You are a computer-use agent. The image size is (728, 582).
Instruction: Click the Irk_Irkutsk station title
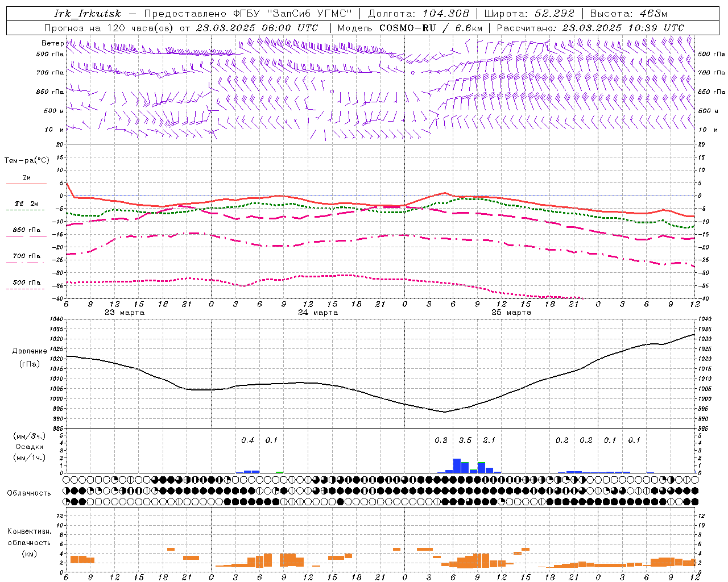pyautogui.click(x=88, y=14)
